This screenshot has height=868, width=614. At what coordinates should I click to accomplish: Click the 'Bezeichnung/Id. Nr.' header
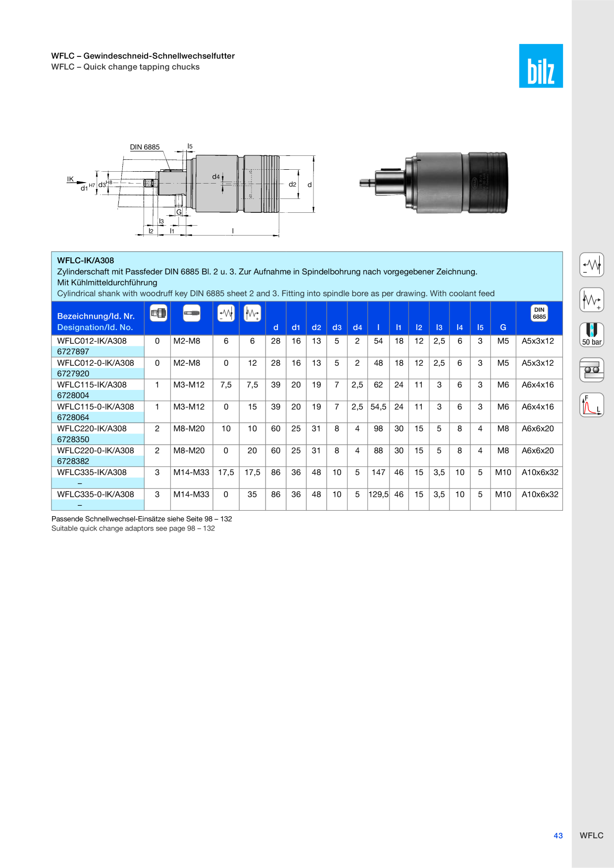coord(96,316)
